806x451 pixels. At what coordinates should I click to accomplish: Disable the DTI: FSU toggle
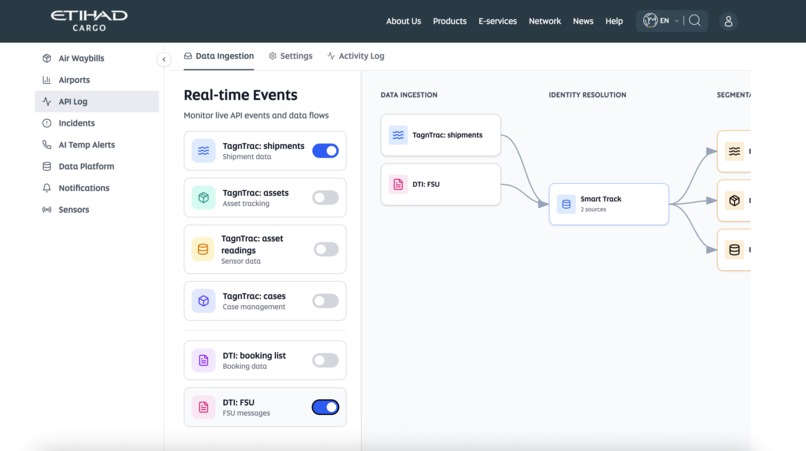tap(325, 407)
